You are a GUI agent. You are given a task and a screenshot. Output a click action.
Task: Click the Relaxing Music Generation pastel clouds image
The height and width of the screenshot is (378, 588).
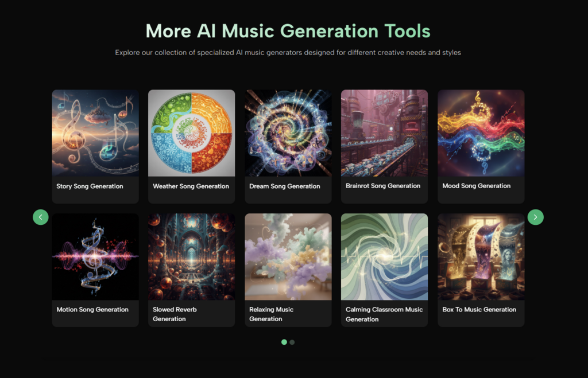288,256
